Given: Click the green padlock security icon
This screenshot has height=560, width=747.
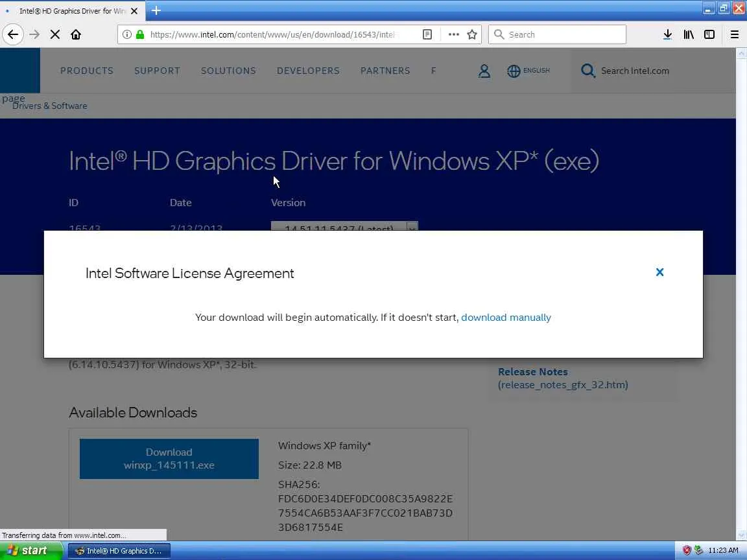Looking at the screenshot, I should pos(140,34).
